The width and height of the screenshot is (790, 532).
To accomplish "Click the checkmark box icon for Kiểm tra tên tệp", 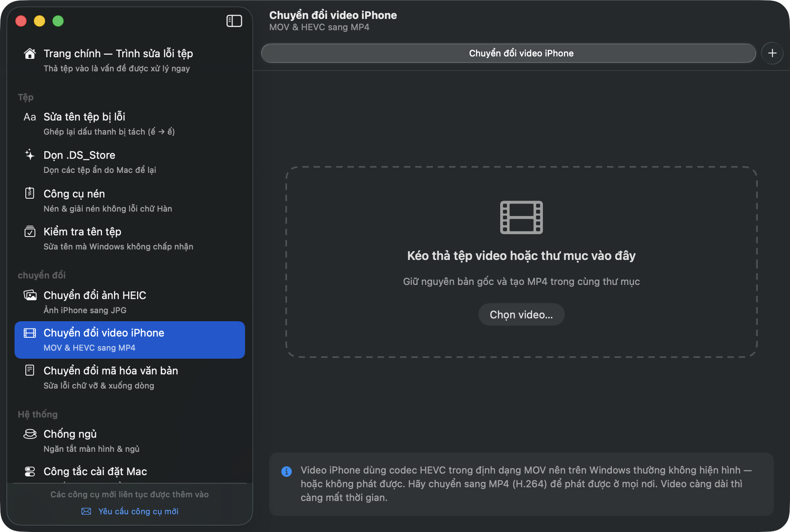I will (x=30, y=231).
